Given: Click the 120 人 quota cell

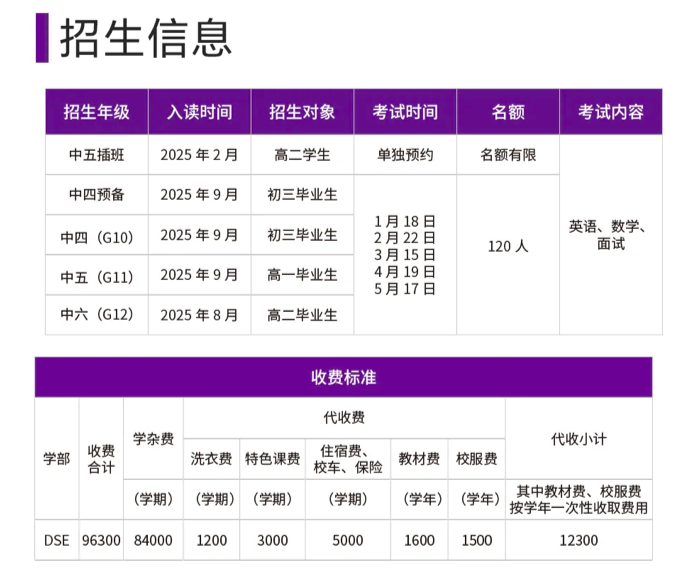Looking at the screenshot, I should [508, 245].
